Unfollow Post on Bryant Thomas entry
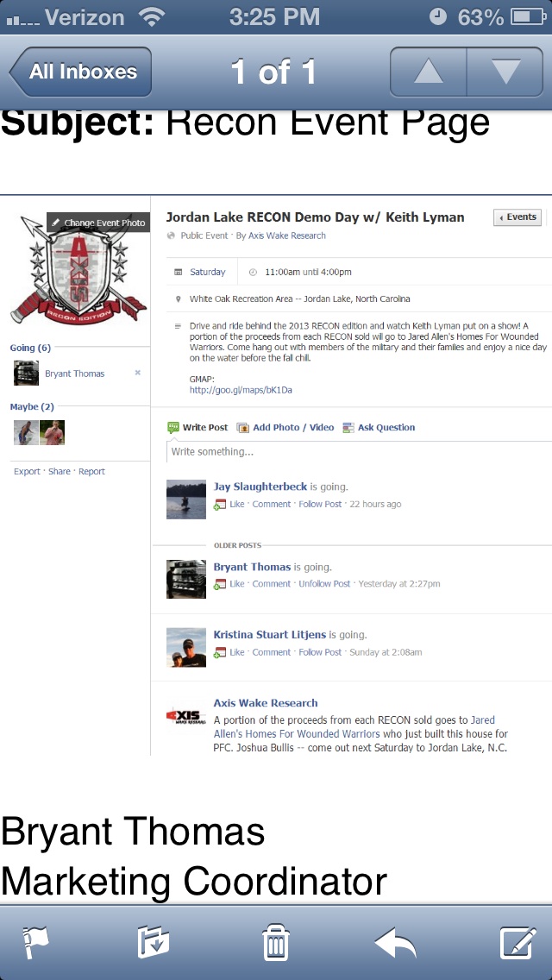This screenshot has height=980, width=552. 324,584
